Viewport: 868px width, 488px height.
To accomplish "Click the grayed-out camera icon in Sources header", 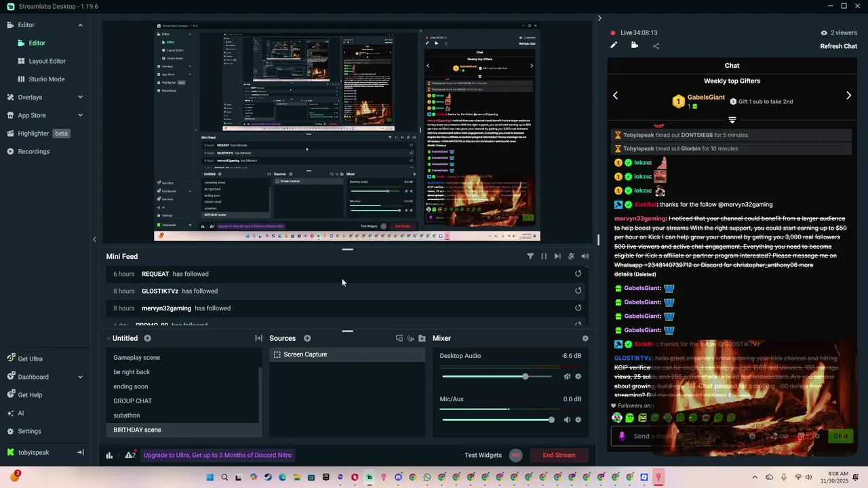I will pyautogui.click(x=410, y=338).
